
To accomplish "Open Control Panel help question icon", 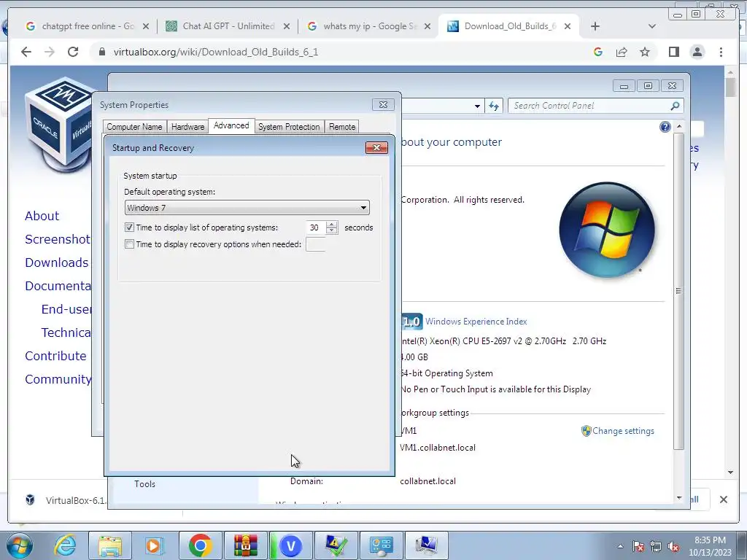I will click(665, 127).
